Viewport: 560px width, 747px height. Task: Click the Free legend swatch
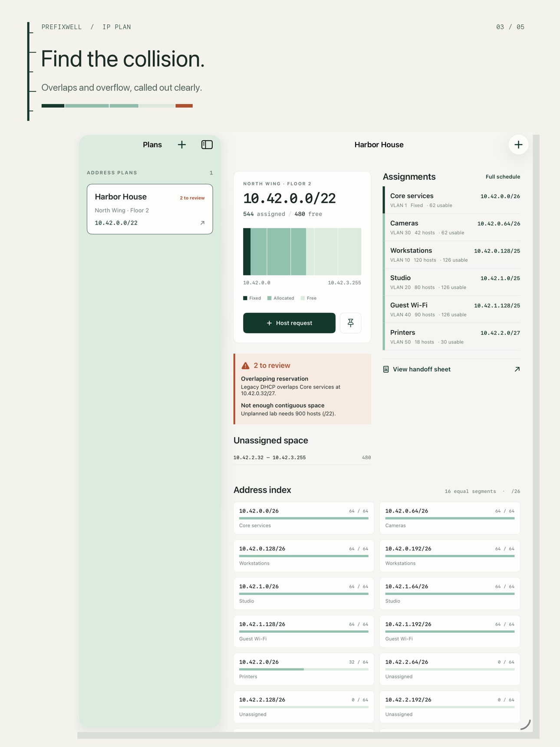(x=303, y=298)
